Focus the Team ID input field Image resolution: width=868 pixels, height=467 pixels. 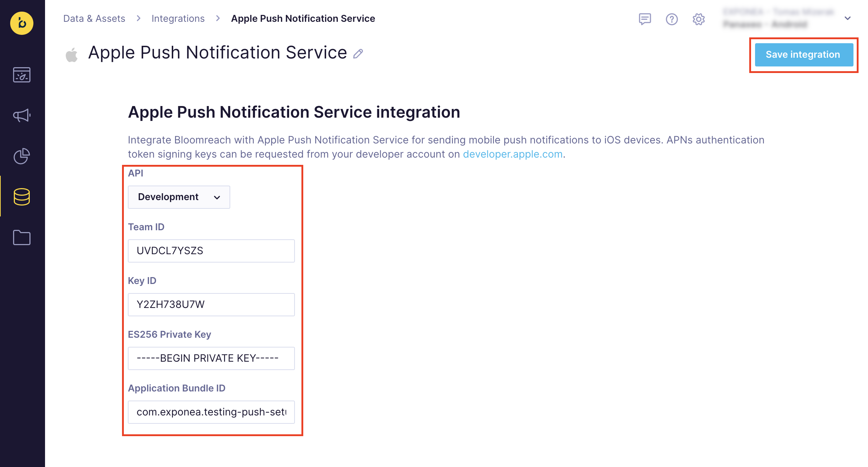(211, 251)
